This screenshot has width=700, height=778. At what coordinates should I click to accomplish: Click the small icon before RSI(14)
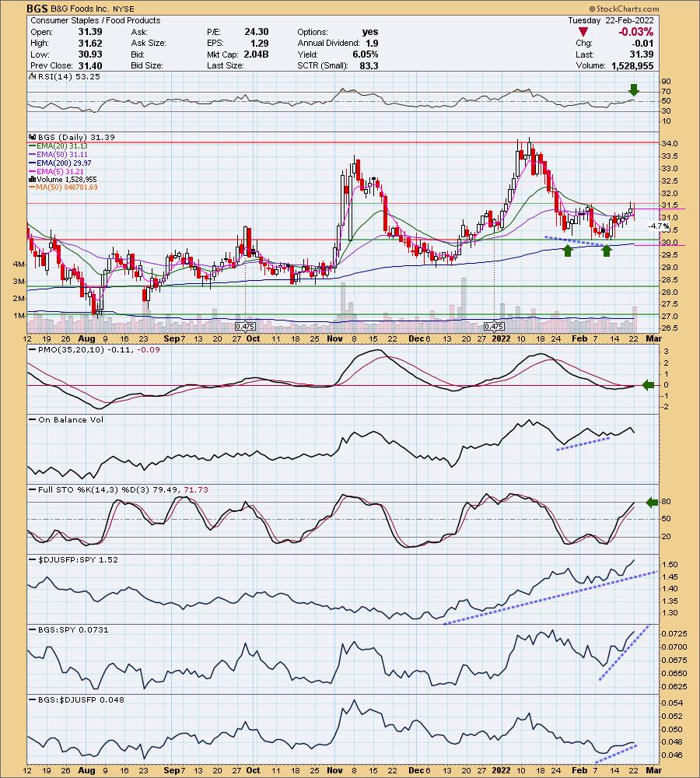(x=33, y=76)
